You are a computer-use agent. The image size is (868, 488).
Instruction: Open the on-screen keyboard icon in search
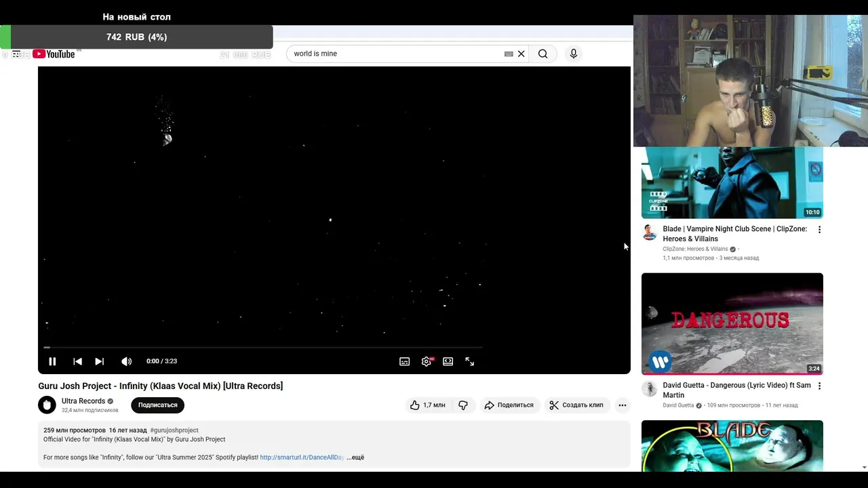click(509, 54)
